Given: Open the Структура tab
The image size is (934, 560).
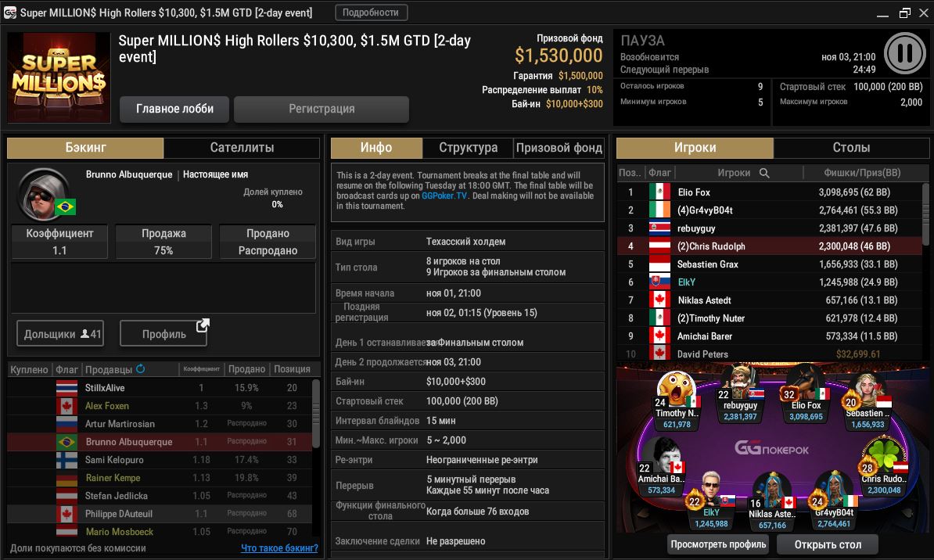Looking at the screenshot, I should [469, 148].
